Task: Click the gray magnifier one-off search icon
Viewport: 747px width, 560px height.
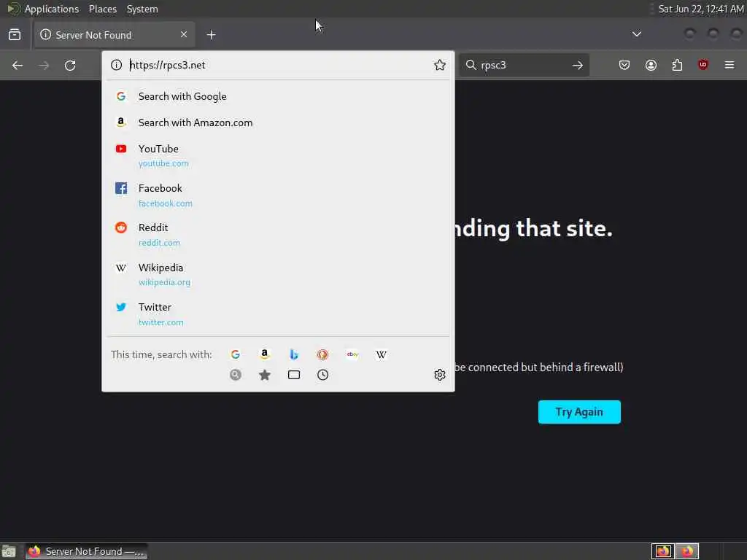Action: (x=236, y=375)
